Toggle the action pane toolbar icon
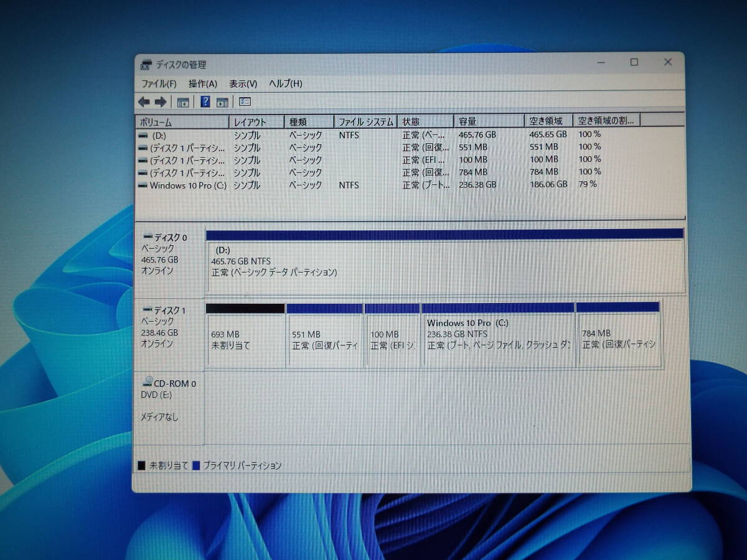747x560 pixels. click(222, 102)
